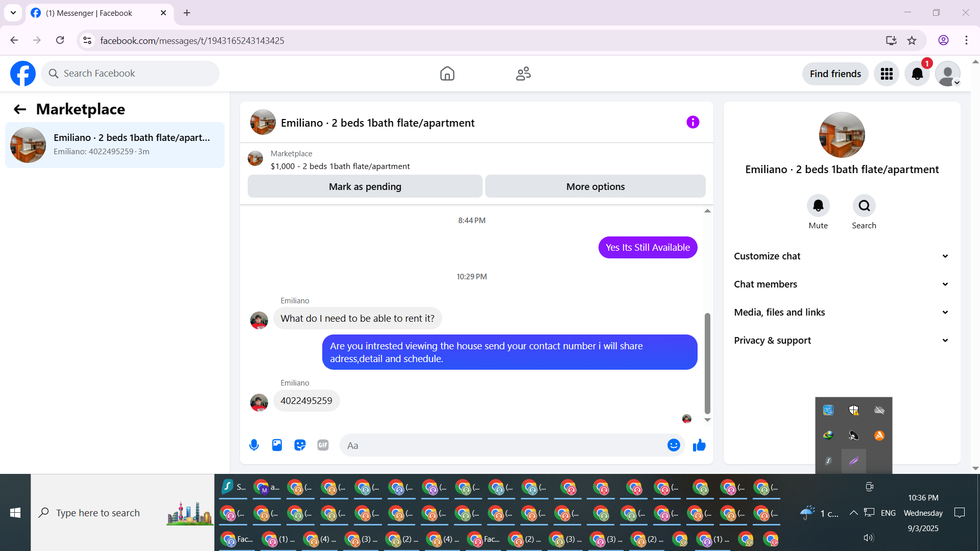The image size is (980, 551).
Task: Reload the Messenger page
Action: coord(60,40)
